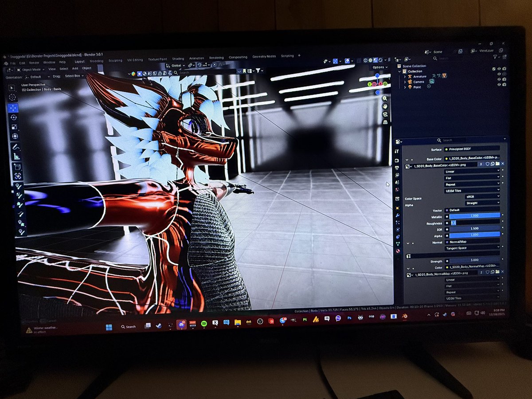Viewport: 532px width, 399px height.
Task: Click the blue Z axis navigation gizmo
Action: click(x=377, y=75)
